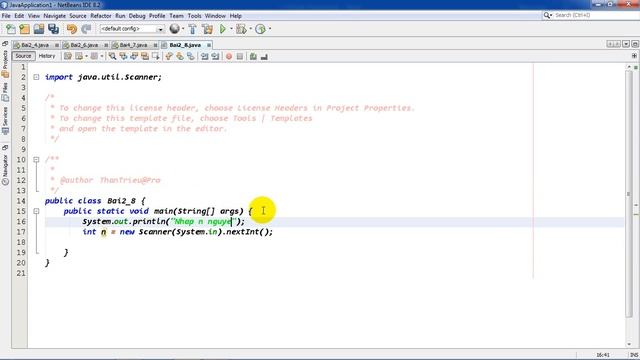Open the Tools menu
This screenshot has width=640, height=360.
(x=194, y=16)
